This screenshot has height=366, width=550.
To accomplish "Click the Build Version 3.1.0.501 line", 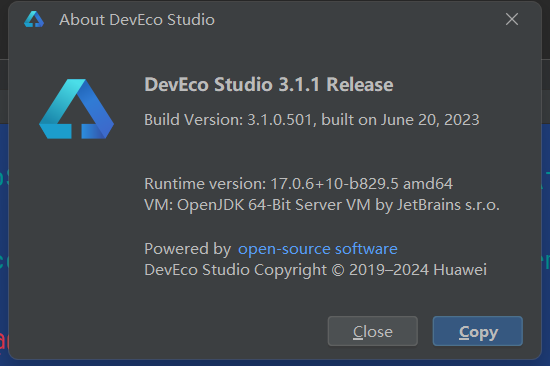I will (x=312, y=120).
